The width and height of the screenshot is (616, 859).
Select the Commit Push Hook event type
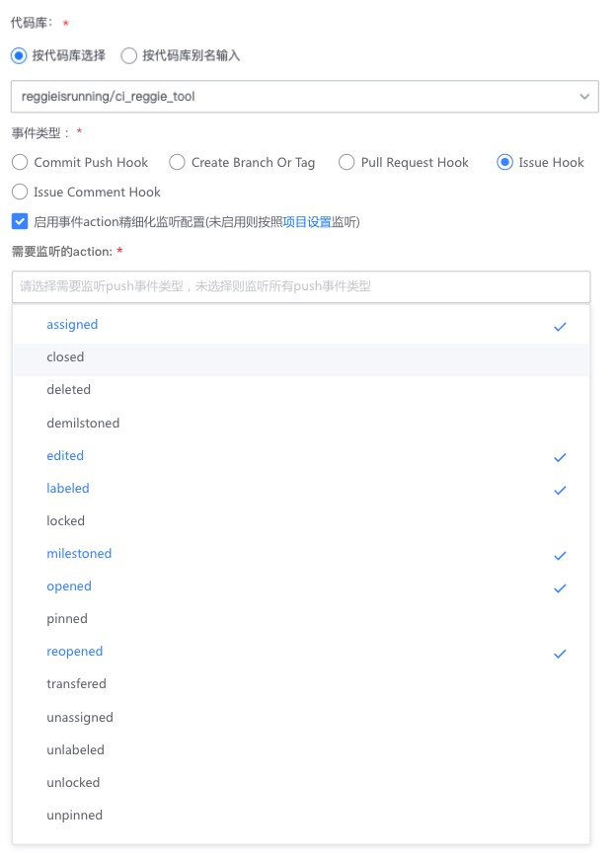pyautogui.click(x=18, y=162)
